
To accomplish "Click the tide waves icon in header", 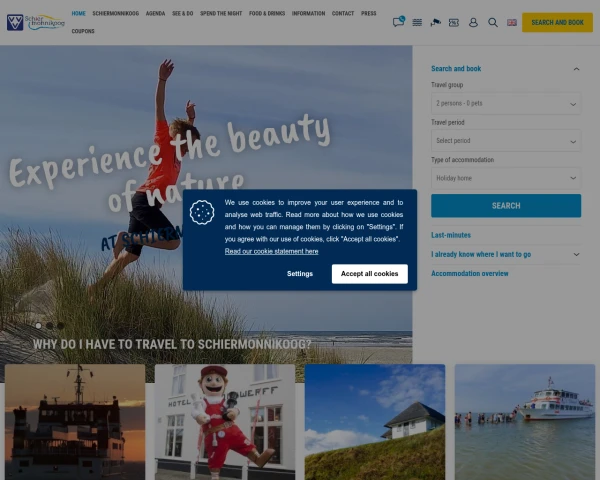I will coord(416,22).
